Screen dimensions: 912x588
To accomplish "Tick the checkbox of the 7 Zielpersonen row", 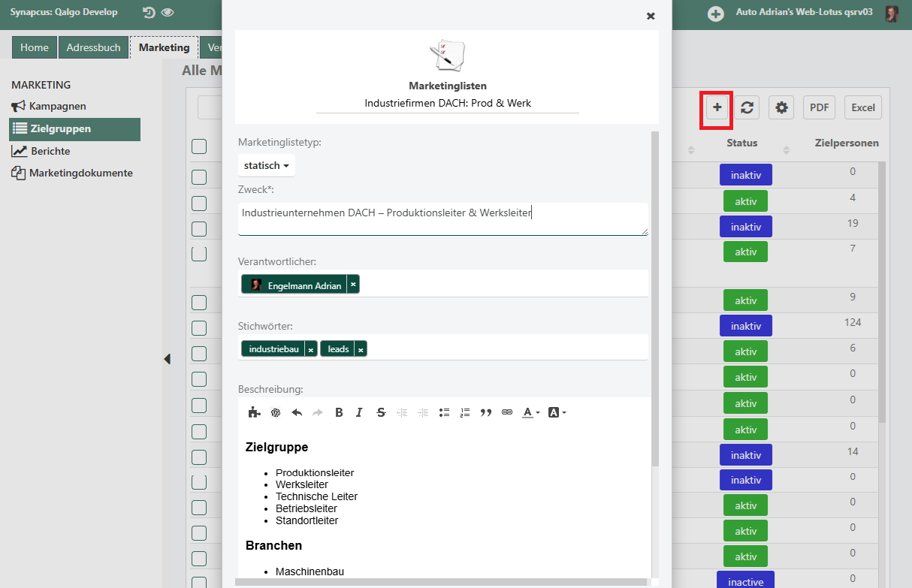I will 199,253.
